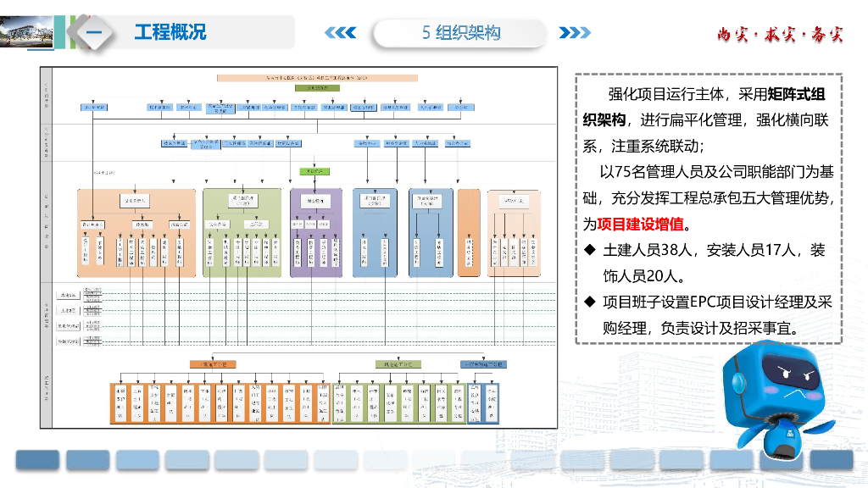Screen dimensions: 868x488
Task: Click the bold 矩阵式组 text
Action: 797,94
